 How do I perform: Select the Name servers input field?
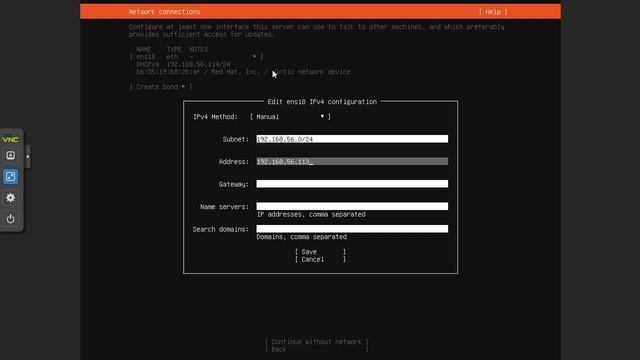(352, 207)
